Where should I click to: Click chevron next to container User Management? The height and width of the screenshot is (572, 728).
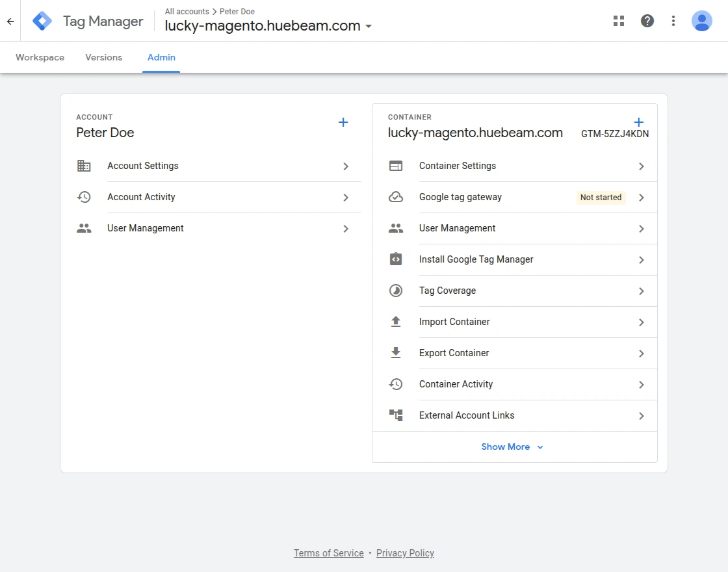pos(641,229)
